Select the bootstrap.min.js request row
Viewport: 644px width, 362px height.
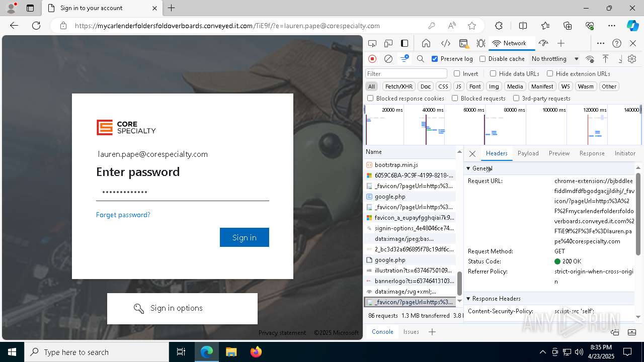pos(410,165)
